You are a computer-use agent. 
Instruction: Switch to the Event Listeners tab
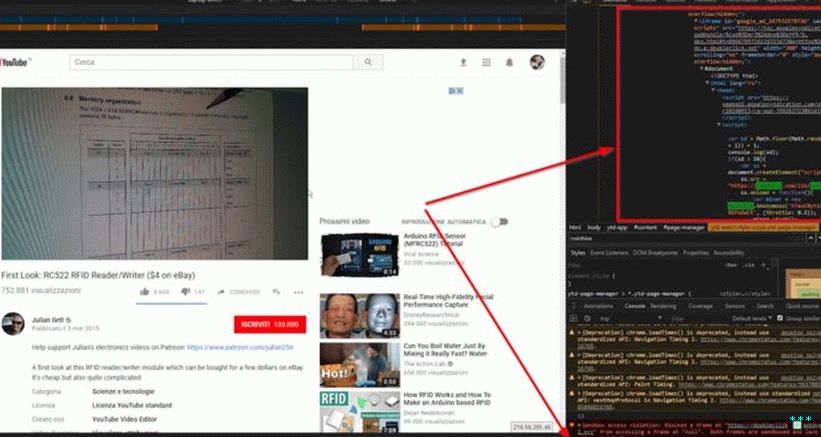coord(608,253)
